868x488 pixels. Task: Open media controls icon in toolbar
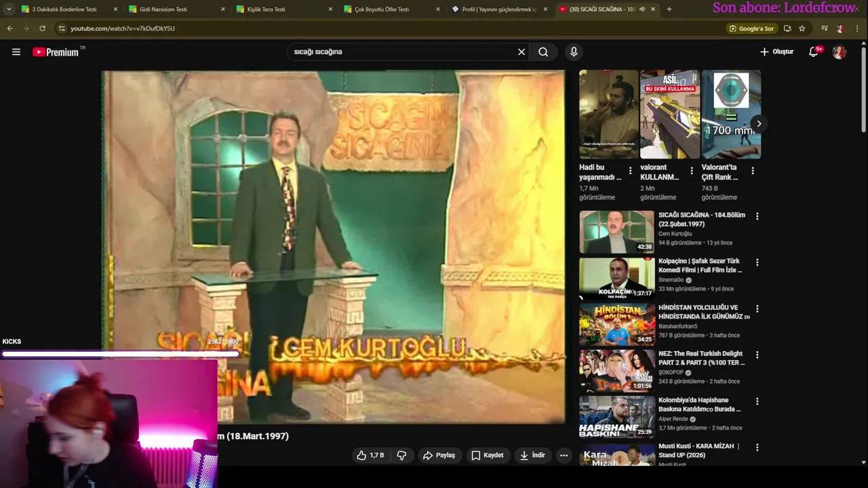[825, 28]
